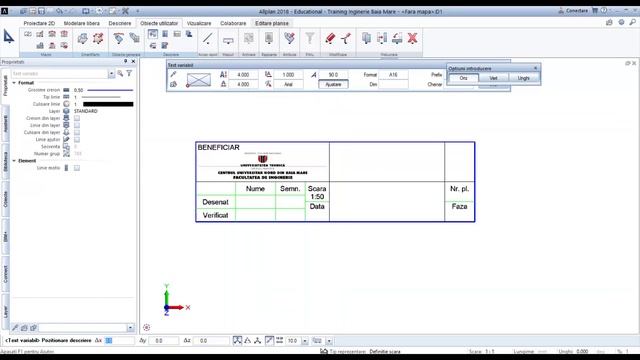The width and height of the screenshot is (640, 360).
Task: Click the shopping cart icon in title bar
Action: [x=595, y=11]
